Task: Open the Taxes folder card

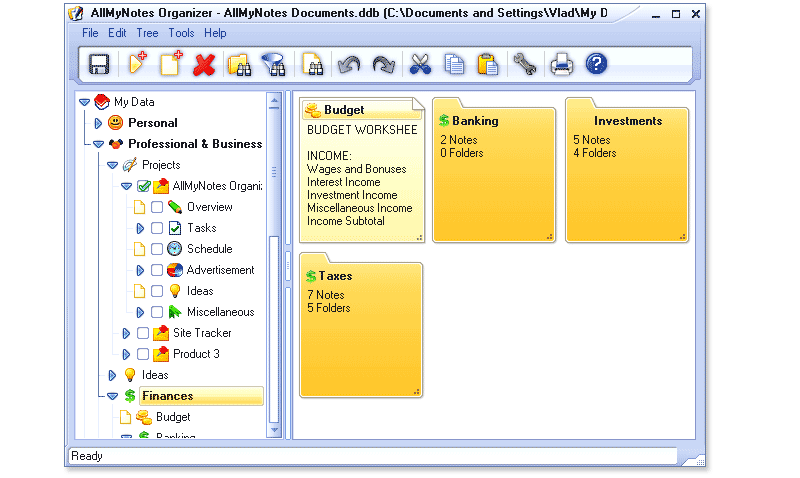Action: (x=361, y=325)
